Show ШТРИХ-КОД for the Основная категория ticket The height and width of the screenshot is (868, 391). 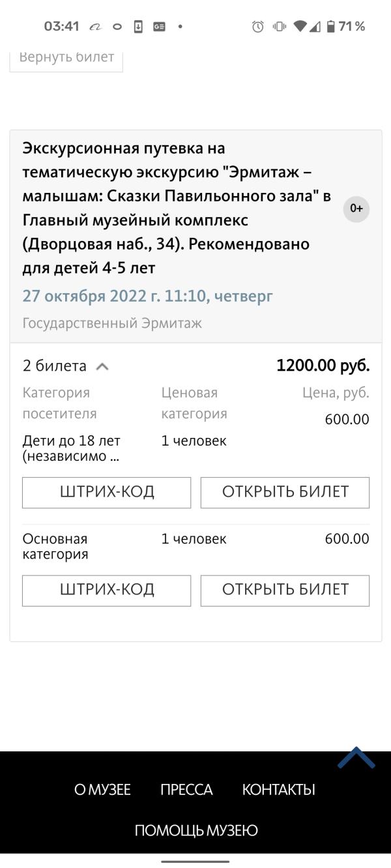[107, 590]
